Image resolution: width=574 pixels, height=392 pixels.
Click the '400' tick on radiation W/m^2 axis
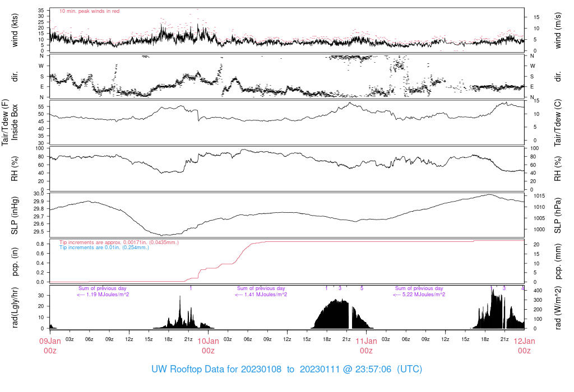pyautogui.click(x=538, y=290)
